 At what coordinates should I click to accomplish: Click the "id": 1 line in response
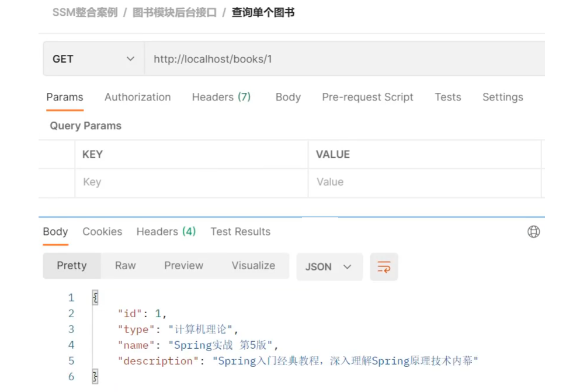click(142, 314)
